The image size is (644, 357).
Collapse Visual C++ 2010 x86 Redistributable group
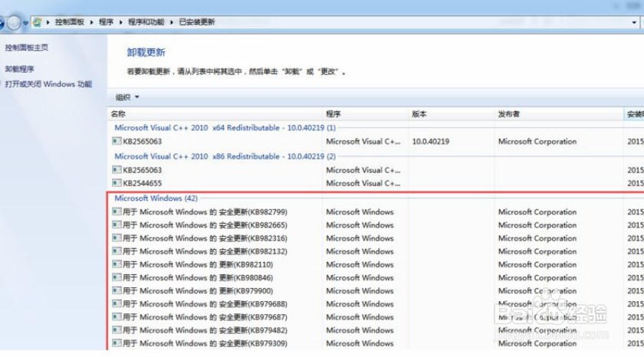tap(225, 156)
